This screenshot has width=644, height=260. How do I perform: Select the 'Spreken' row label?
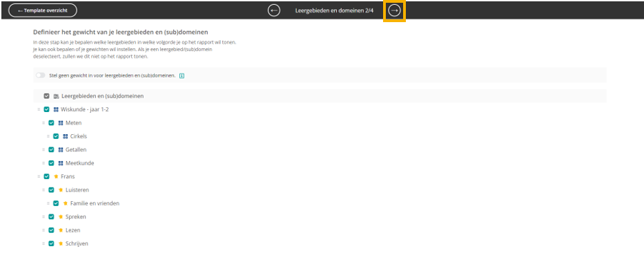(x=75, y=217)
